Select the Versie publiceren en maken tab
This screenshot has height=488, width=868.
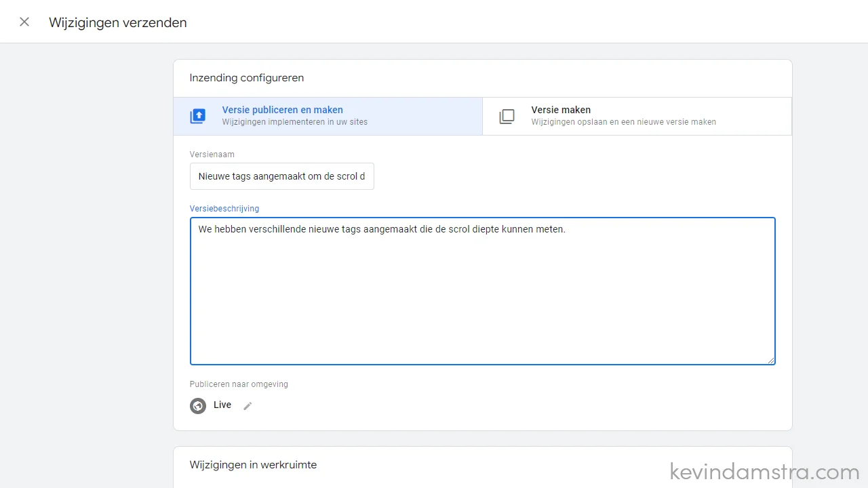328,116
